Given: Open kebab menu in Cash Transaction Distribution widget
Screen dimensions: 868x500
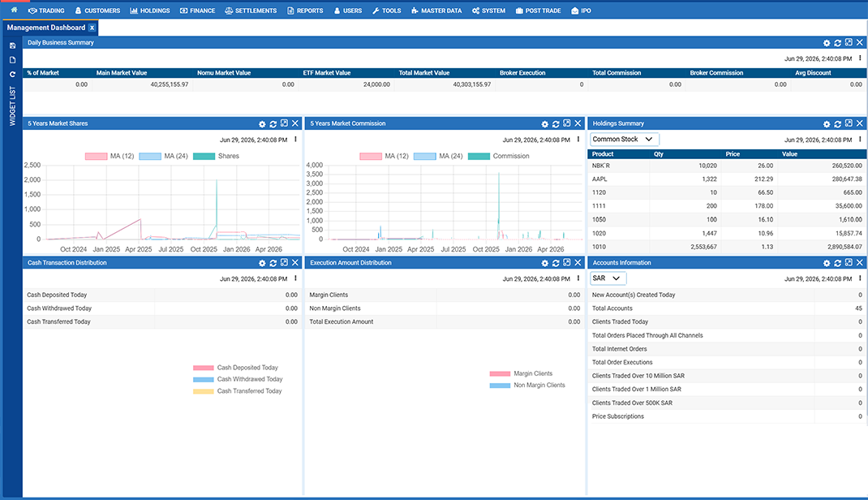Looking at the screenshot, I should 295,278.
